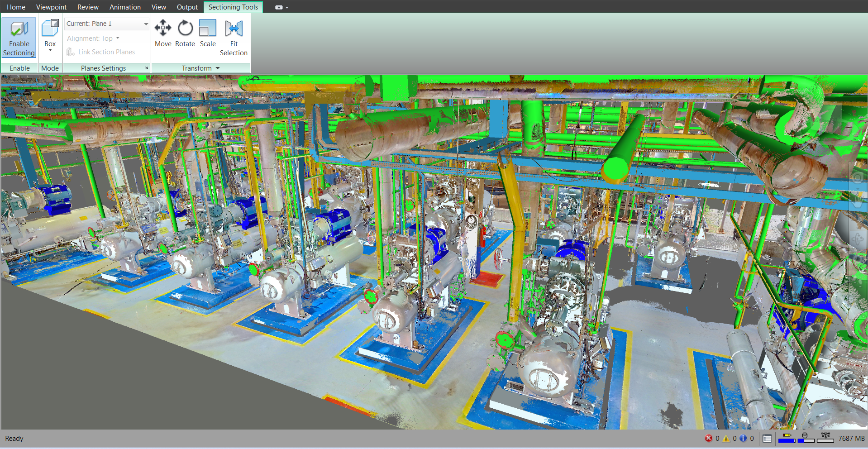Go to the Output tab
Image resolution: width=868 pixels, height=449 pixels.
(187, 7)
